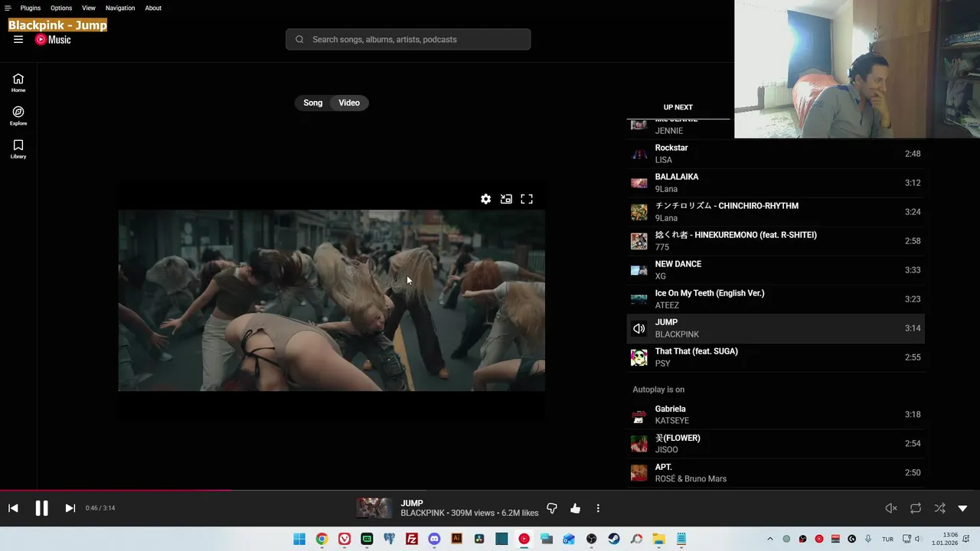Activate picture-in-picture mode icon above video

point(506,199)
